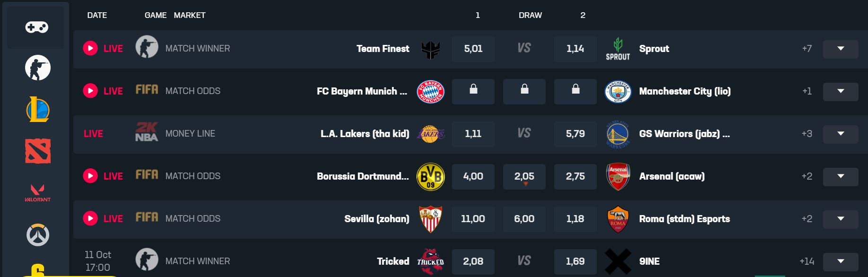Select the 1,69 odds for 9INE
Image resolution: width=868 pixels, height=277 pixels.
[x=575, y=261]
